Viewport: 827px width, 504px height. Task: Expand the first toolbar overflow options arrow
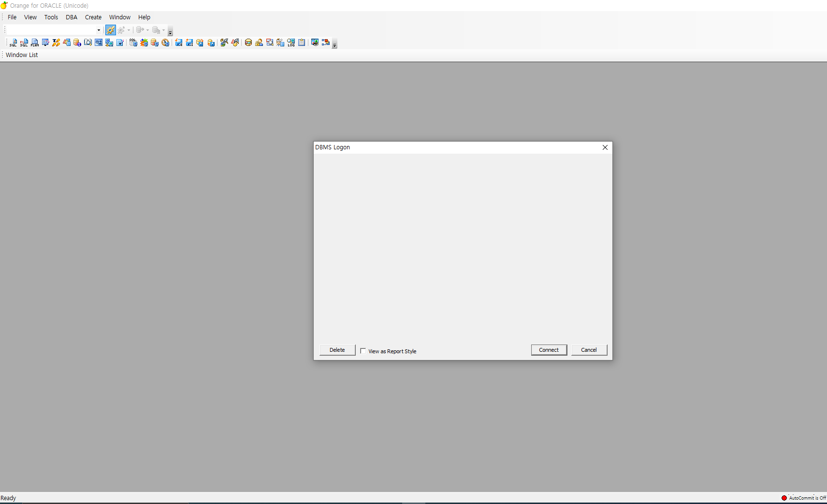pos(170,32)
